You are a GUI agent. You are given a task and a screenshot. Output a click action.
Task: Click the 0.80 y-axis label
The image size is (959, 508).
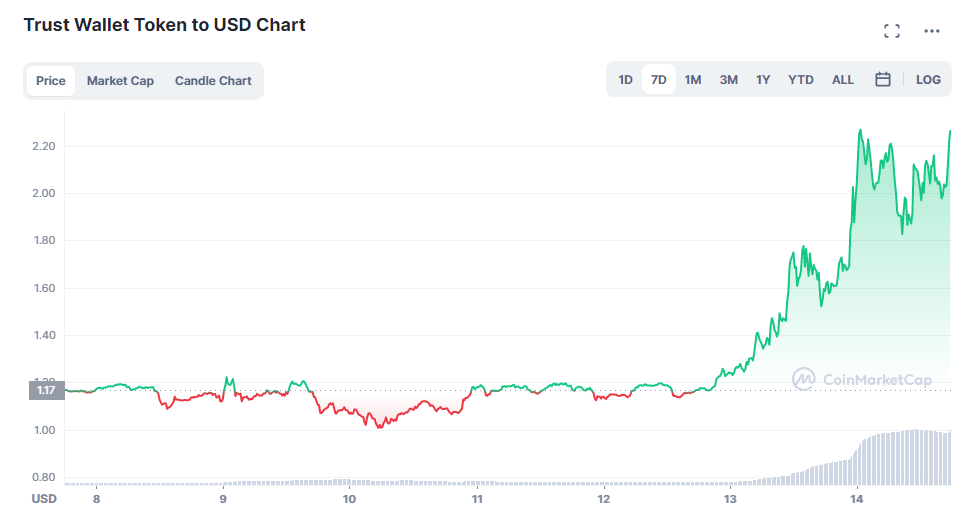point(44,477)
